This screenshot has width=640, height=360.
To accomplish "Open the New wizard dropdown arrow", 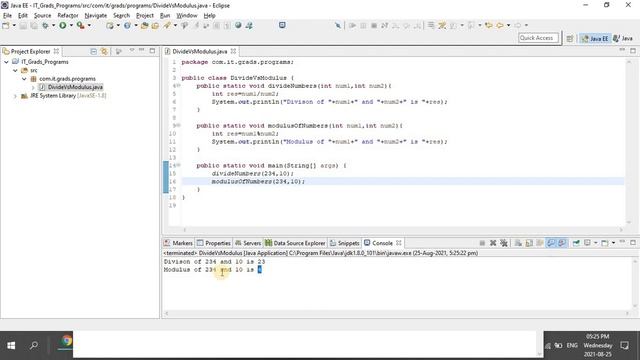I will coord(14,25).
